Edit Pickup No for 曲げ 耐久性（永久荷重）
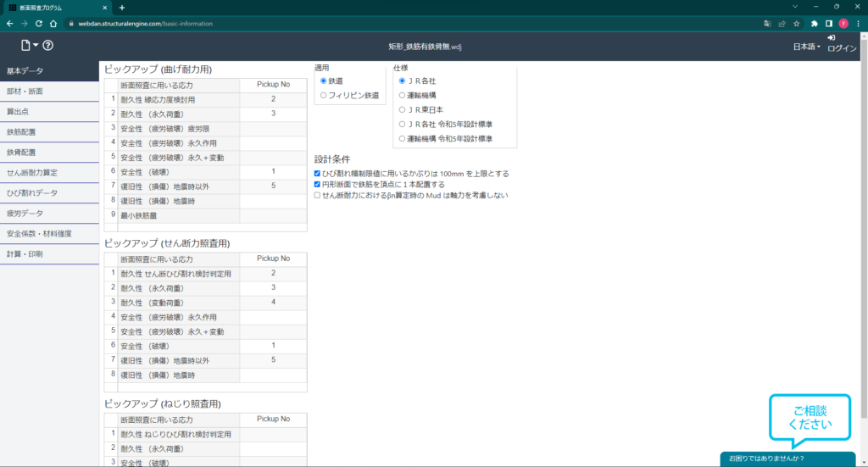The width and height of the screenshot is (868, 467). point(274,114)
